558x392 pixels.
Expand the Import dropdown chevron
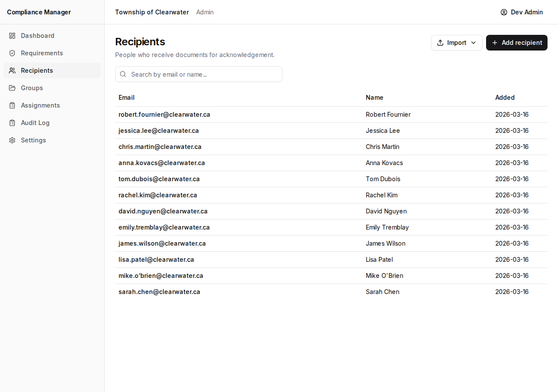[x=473, y=43]
